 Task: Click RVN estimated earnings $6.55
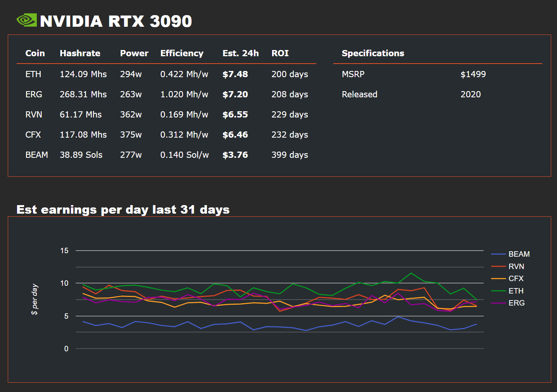pos(235,114)
